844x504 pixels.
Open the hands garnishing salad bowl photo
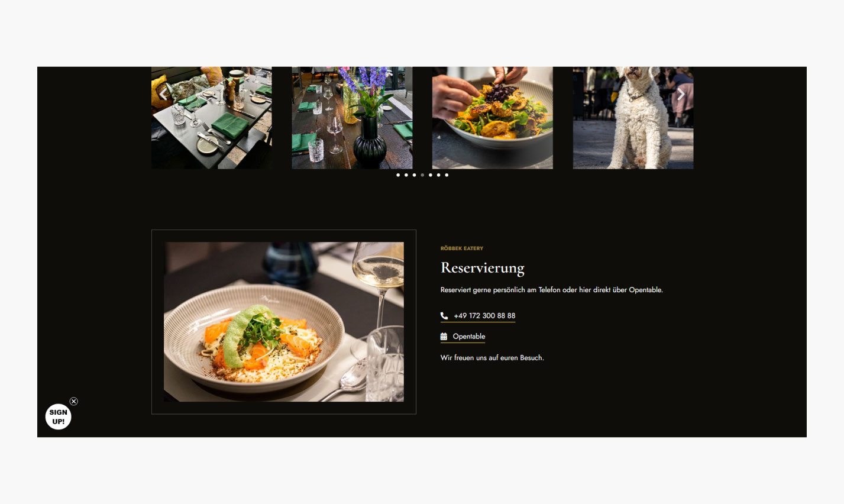pos(493,118)
